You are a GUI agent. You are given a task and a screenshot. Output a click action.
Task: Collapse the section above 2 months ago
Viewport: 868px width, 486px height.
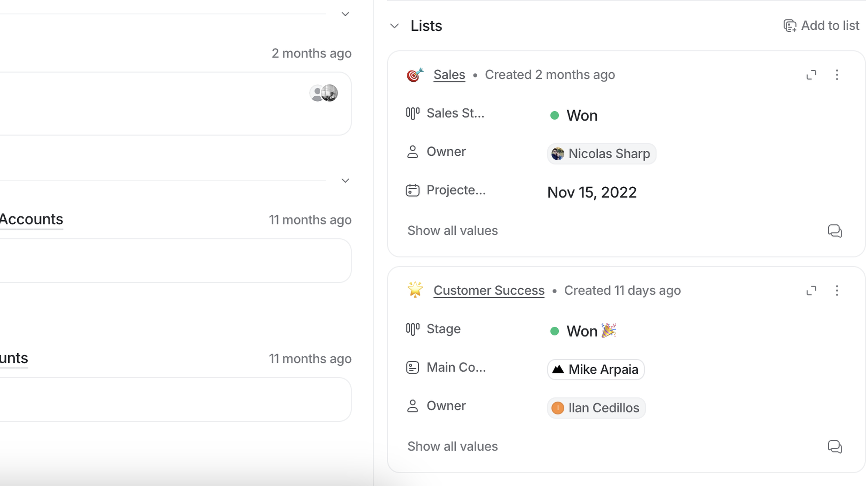[x=345, y=14]
